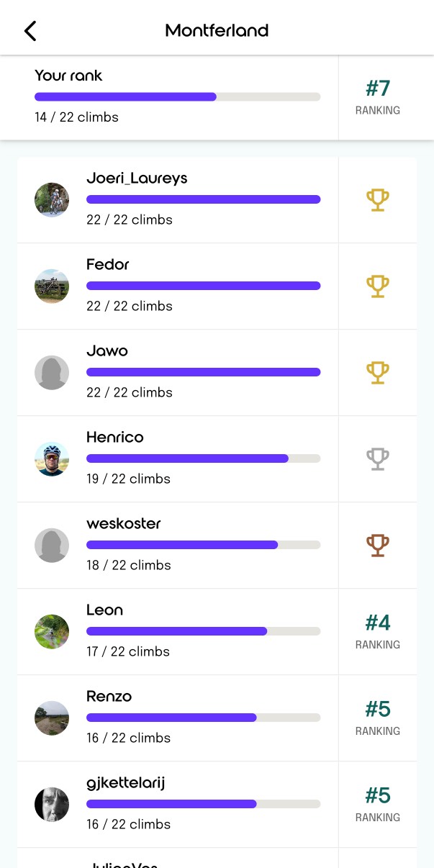434x868 pixels.
Task: Open Henrico's cyclist avatar
Action: (52, 459)
